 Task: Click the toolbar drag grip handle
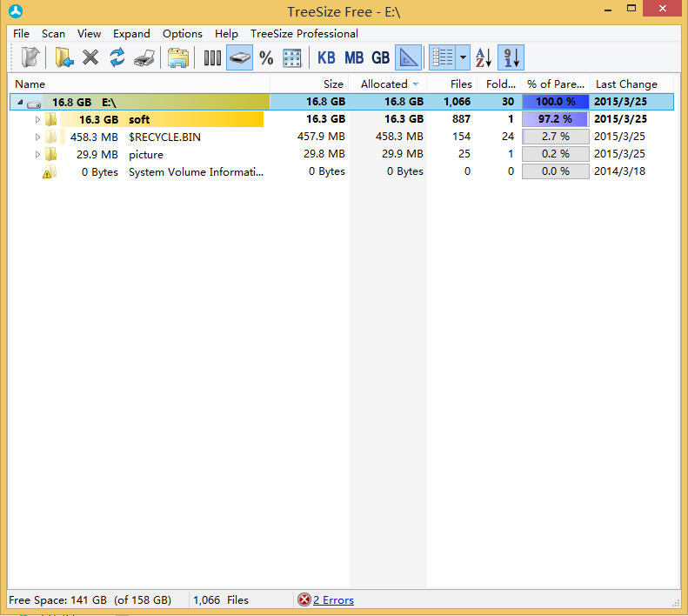(11, 57)
